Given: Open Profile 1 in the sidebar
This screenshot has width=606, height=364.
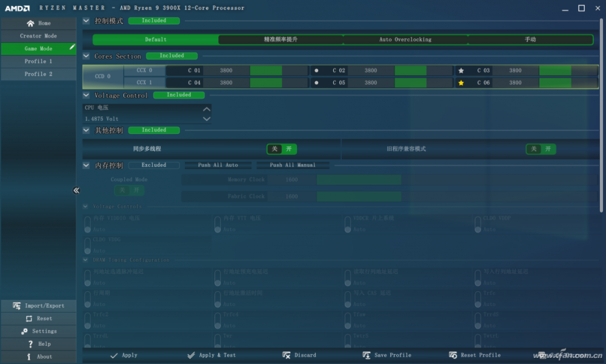Looking at the screenshot, I should [38, 61].
